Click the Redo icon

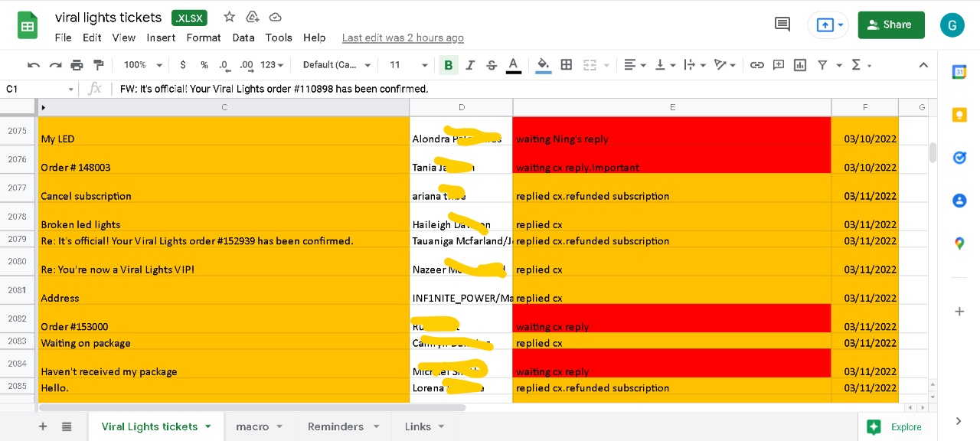[55, 65]
